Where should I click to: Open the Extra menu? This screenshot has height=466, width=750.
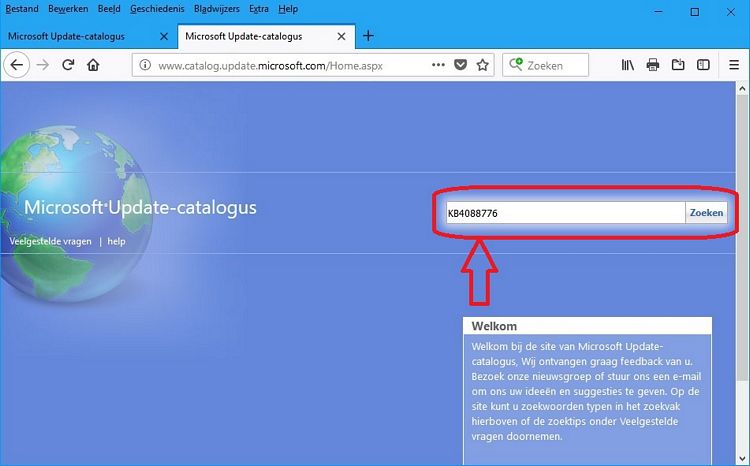tap(259, 9)
